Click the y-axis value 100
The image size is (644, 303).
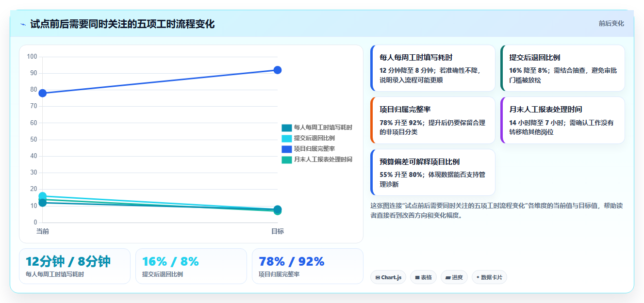tap(32, 57)
